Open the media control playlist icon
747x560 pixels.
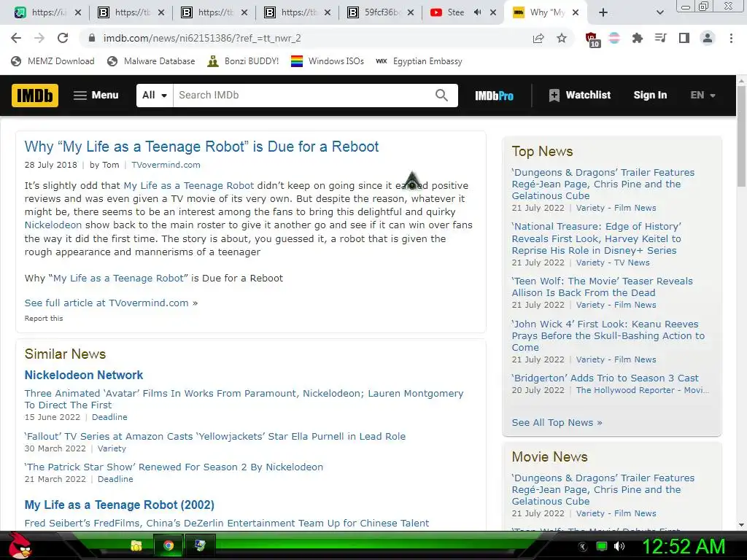(x=660, y=38)
